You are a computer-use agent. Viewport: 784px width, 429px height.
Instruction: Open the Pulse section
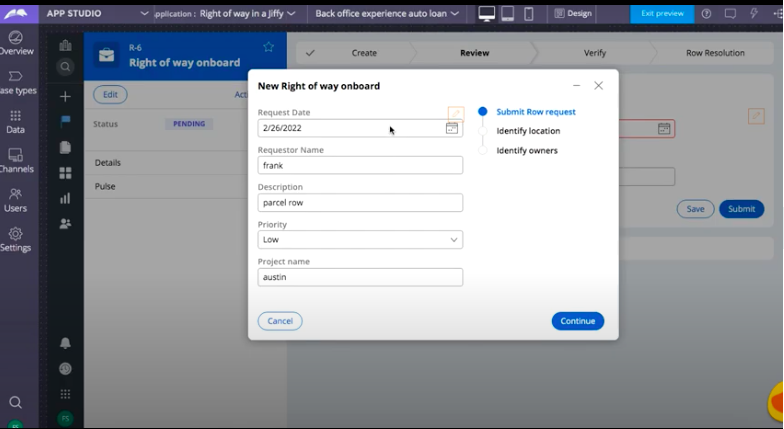(x=105, y=186)
